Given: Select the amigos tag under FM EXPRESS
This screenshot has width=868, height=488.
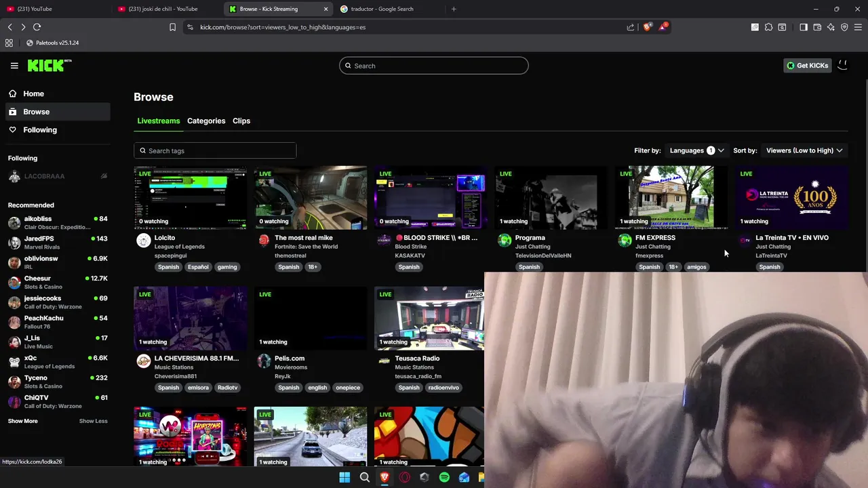Looking at the screenshot, I should pos(696,267).
